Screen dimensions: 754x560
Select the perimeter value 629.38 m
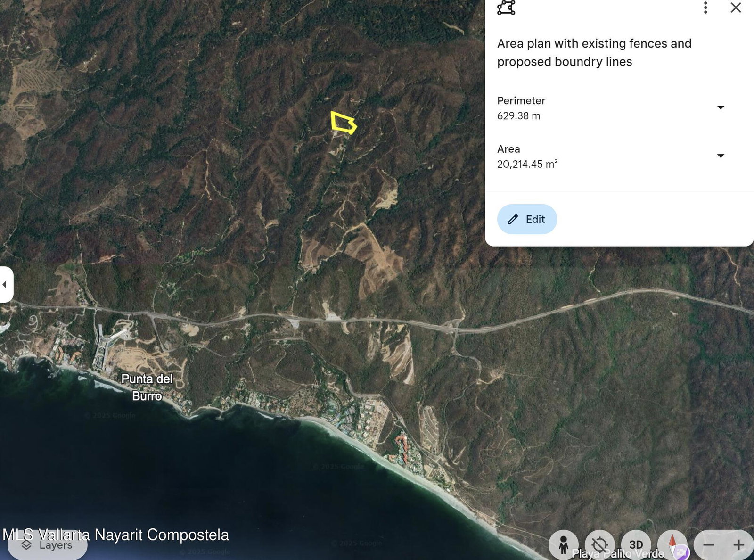click(x=518, y=116)
